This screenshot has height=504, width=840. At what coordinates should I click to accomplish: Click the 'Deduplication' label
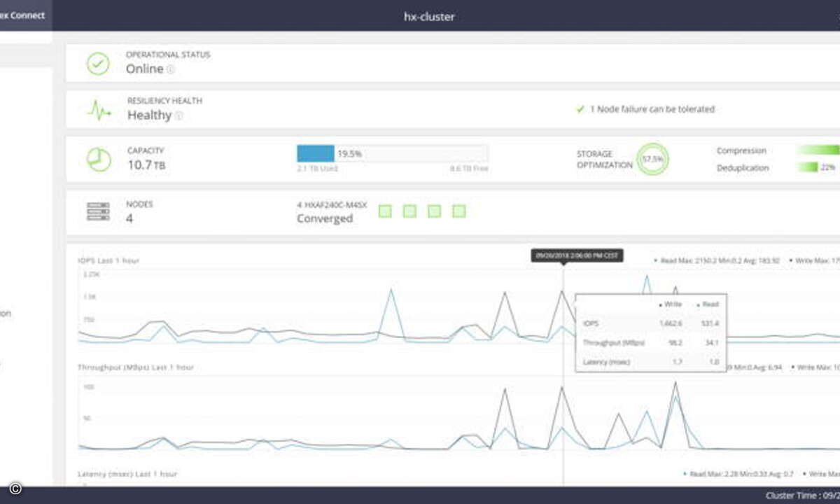(x=743, y=168)
